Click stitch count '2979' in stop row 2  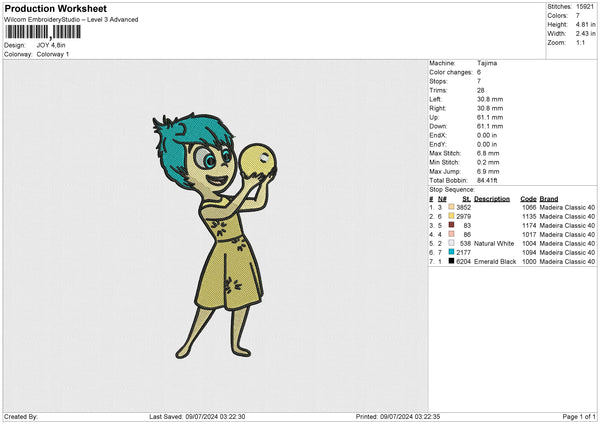coord(463,217)
